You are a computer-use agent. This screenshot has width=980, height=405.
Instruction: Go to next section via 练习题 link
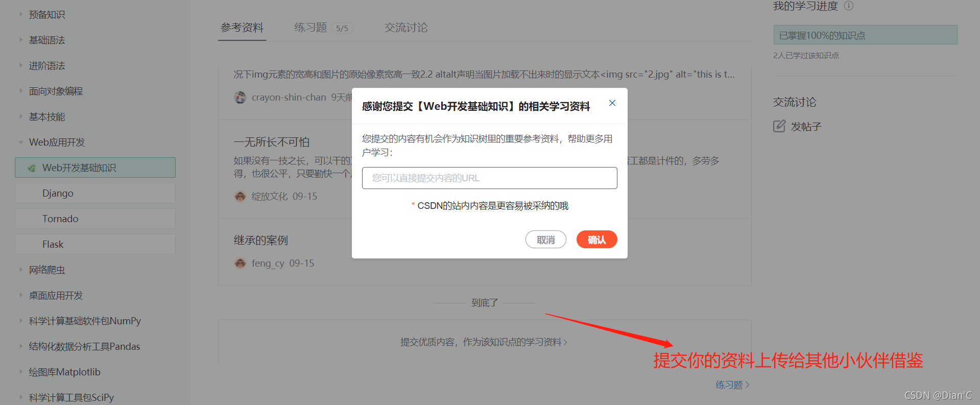(732, 385)
